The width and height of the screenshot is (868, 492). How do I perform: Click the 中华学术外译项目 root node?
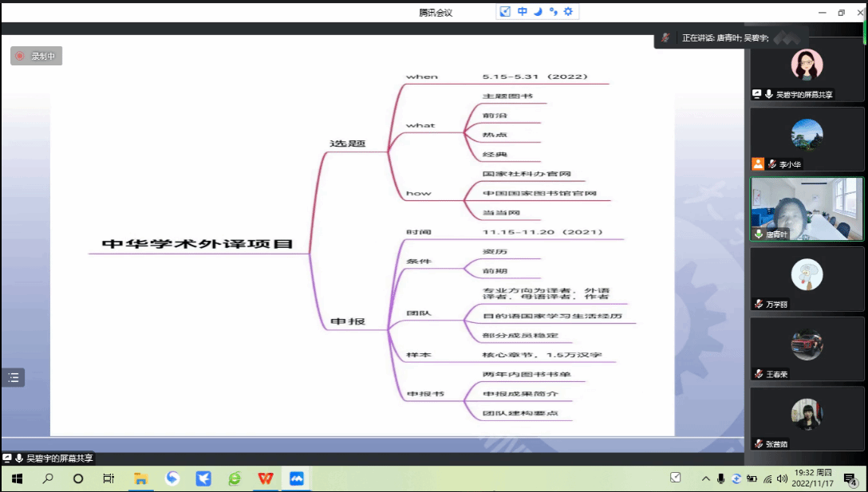[197, 244]
